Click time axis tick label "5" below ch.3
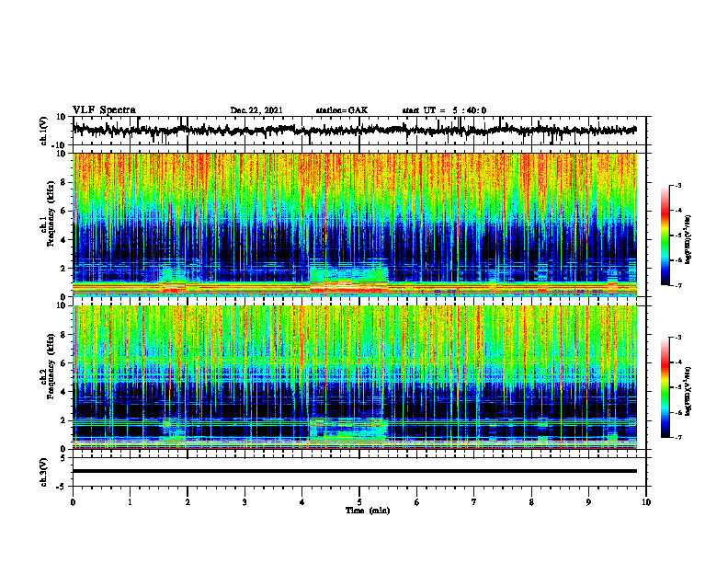The image size is (728, 563). tap(359, 502)
